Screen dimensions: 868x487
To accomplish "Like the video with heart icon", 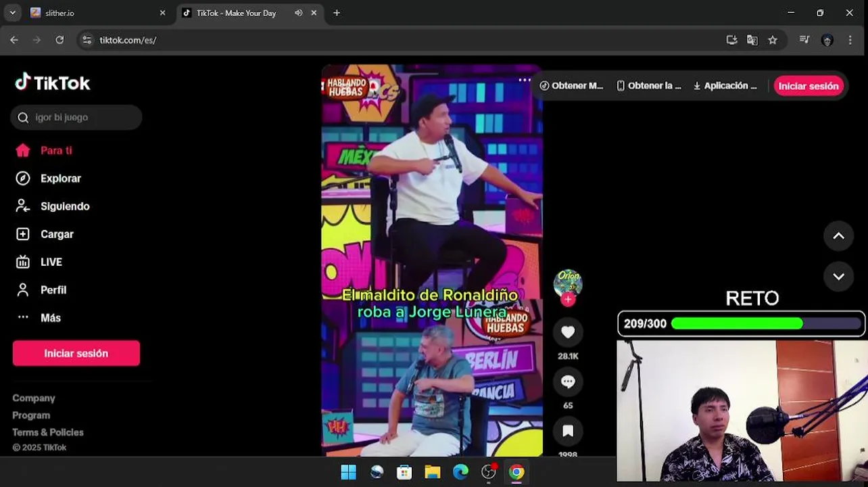I will [568, 332].
